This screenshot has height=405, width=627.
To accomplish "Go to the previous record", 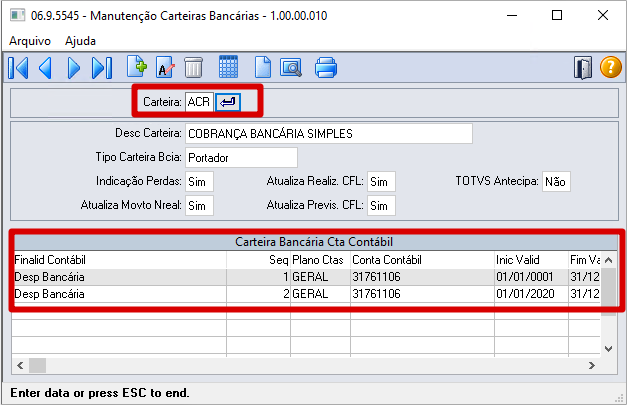I will pos(46,68).
